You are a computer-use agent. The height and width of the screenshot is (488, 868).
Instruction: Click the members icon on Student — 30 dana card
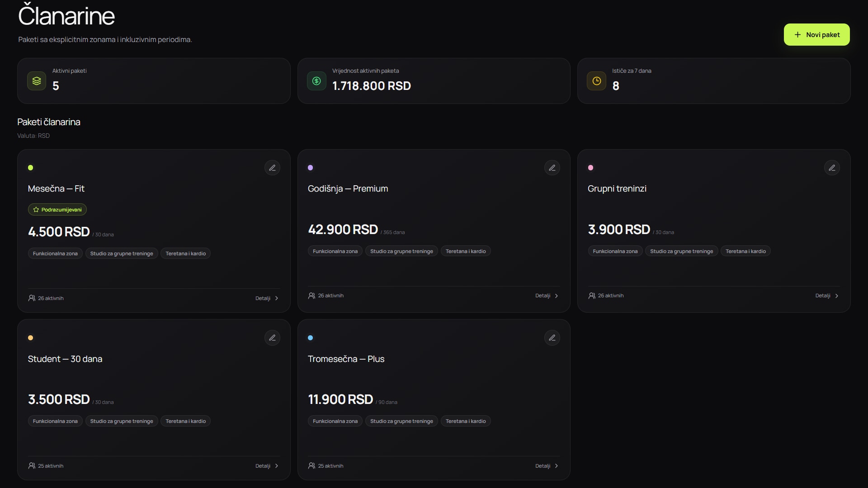(32, 466)
